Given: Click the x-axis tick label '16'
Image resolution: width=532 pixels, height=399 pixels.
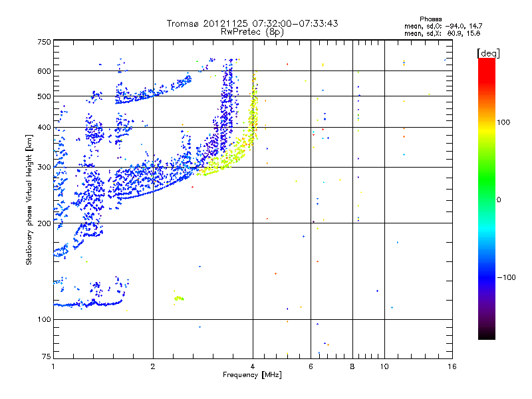Looking at the screenshot, I should [x=452, y=366].
